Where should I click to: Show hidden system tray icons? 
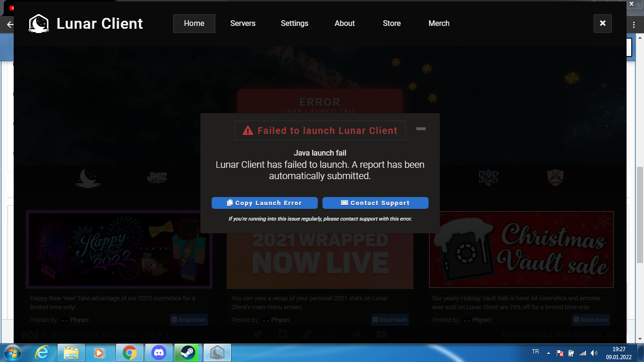548,353
